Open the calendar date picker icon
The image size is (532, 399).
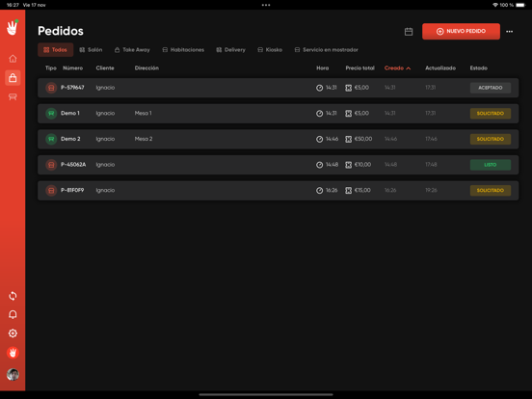409,32
